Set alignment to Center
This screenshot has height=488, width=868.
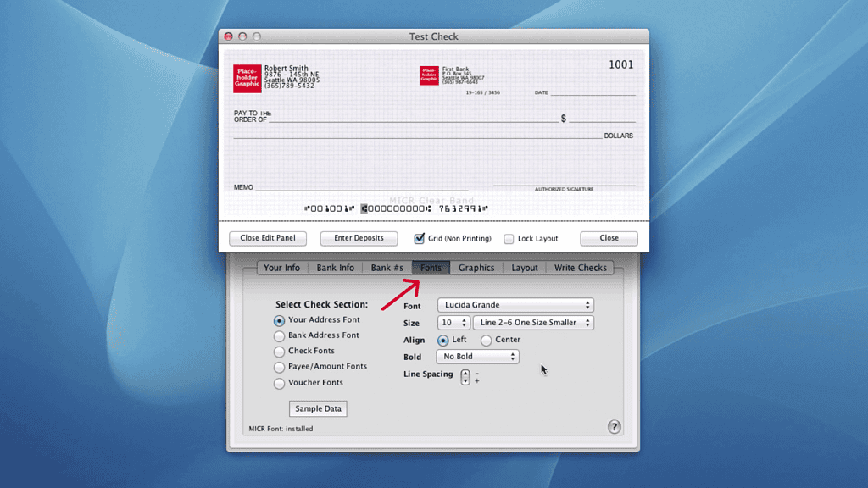[487, 341]
